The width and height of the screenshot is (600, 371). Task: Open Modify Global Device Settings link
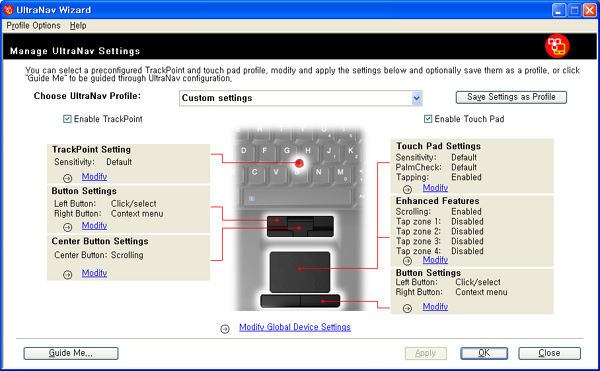click(x=295, y=327)
